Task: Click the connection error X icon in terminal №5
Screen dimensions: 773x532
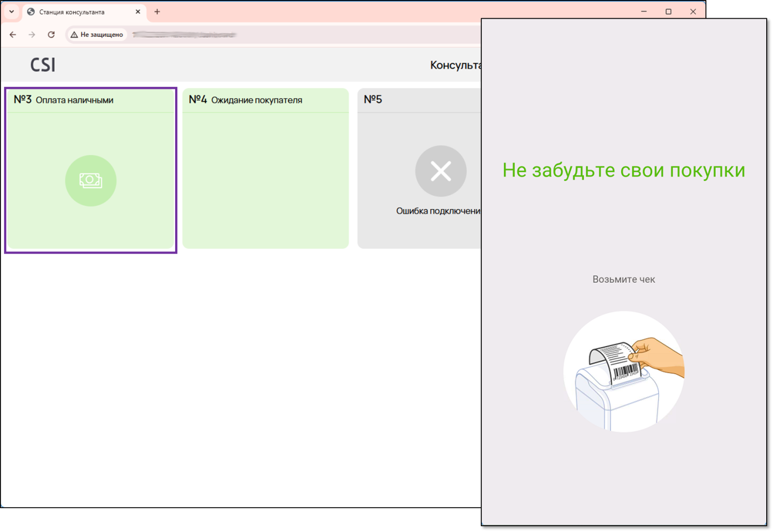Action: click(440, 171)
